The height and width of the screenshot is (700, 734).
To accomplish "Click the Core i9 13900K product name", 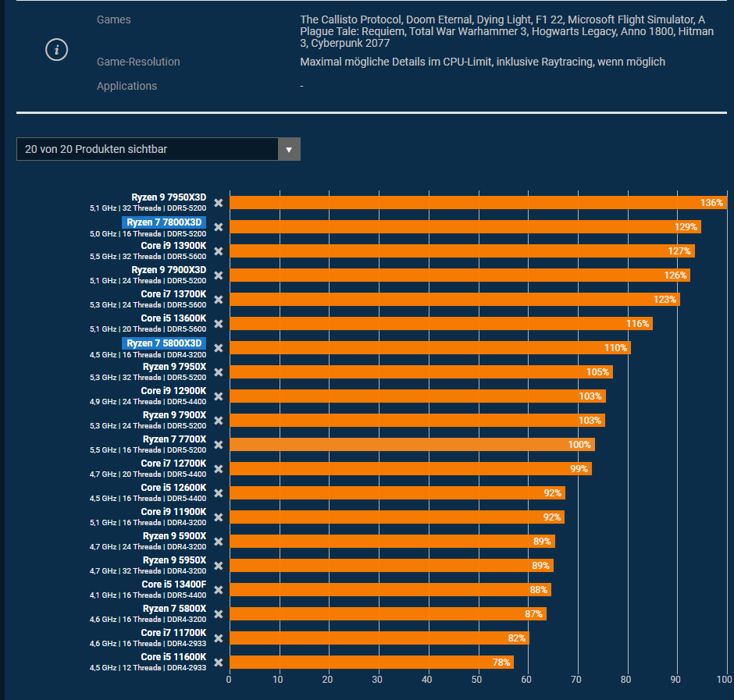I will point(173,246).
